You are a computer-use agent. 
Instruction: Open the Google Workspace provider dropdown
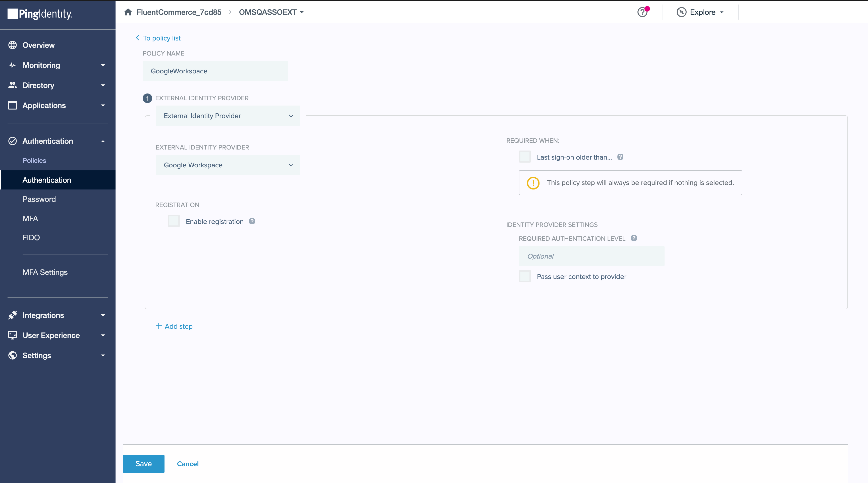pos(228,165)
